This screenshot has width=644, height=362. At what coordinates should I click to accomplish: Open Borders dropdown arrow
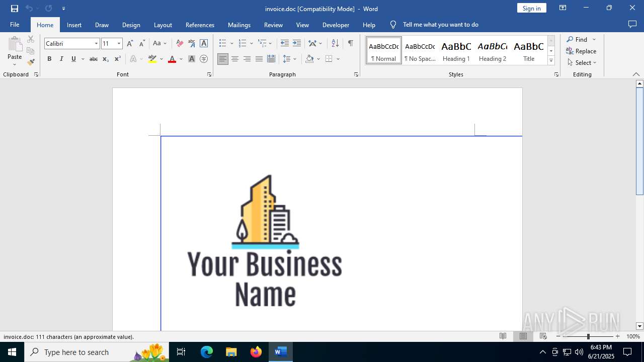[x=338, y=59]
